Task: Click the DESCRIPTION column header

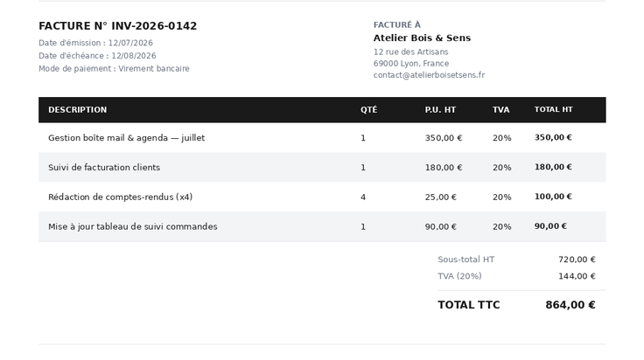Action: point(78,109)
